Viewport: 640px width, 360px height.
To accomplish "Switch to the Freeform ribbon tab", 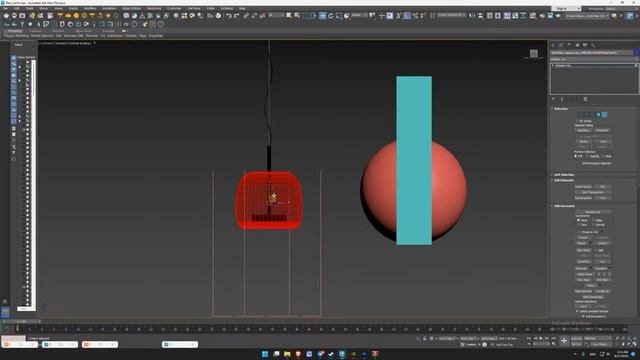I will pyautogui.click(x=35, y=31).
